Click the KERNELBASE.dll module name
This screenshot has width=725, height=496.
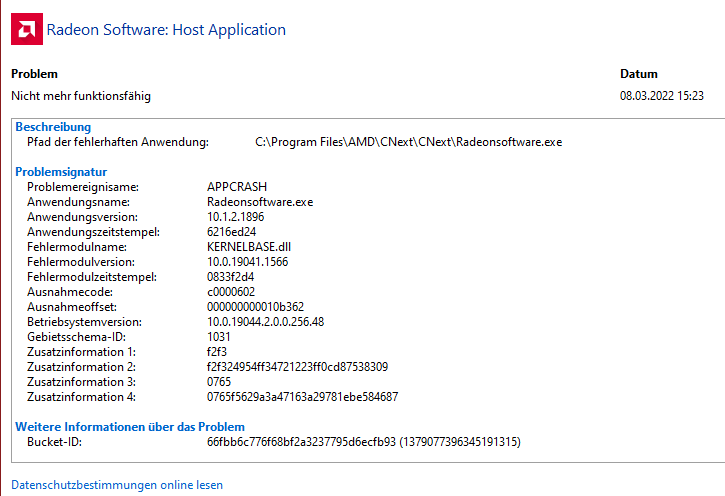click(x=249, y=247)
